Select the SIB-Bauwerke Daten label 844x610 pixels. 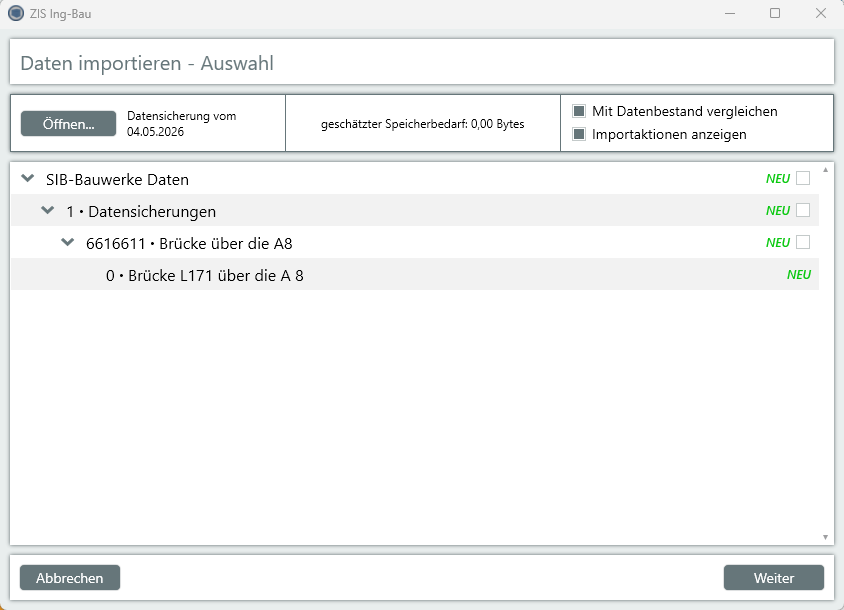click(117, 179)
